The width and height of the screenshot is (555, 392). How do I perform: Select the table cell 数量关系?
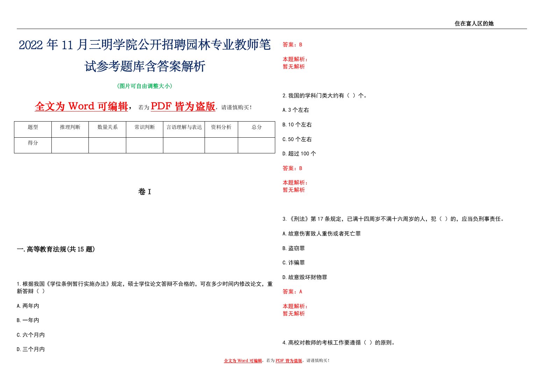(x=107, y=129)
